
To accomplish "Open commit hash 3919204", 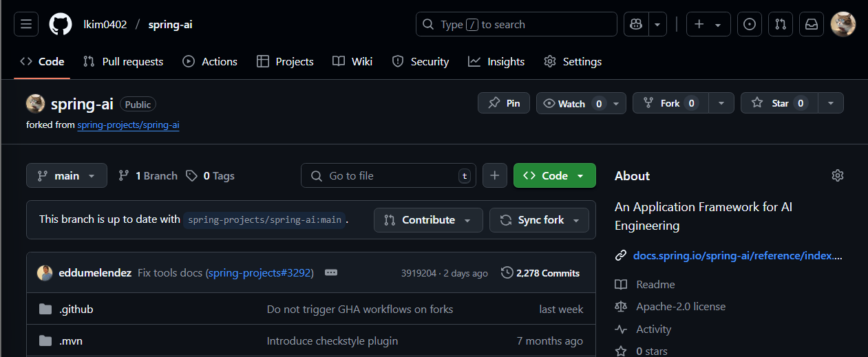I will [419, 273].
